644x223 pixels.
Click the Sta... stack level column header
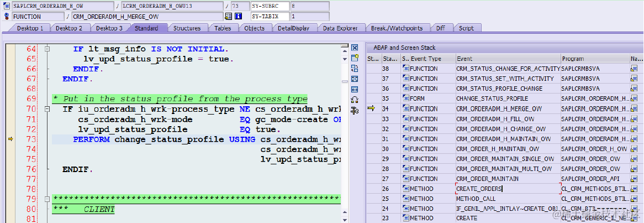tap(392, 59)
